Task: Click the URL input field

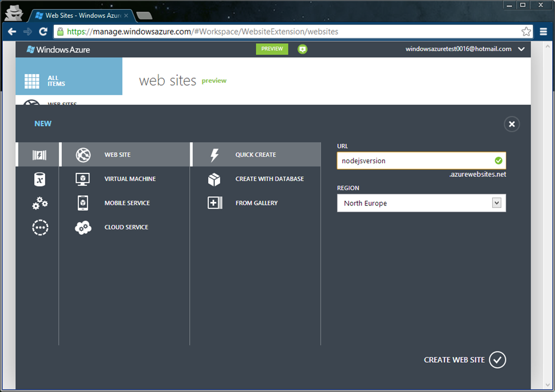Action: pos(415,161)
